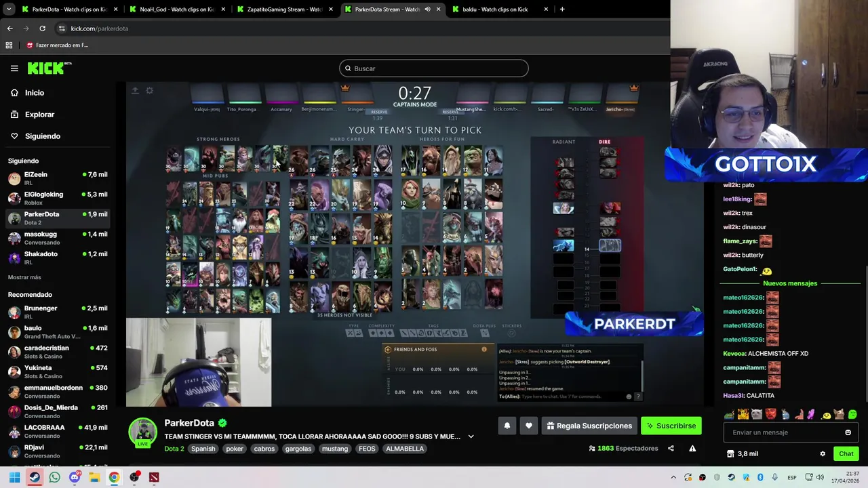
Task: Open the Fazer mercado bookmark
Action: pos(58,45)
